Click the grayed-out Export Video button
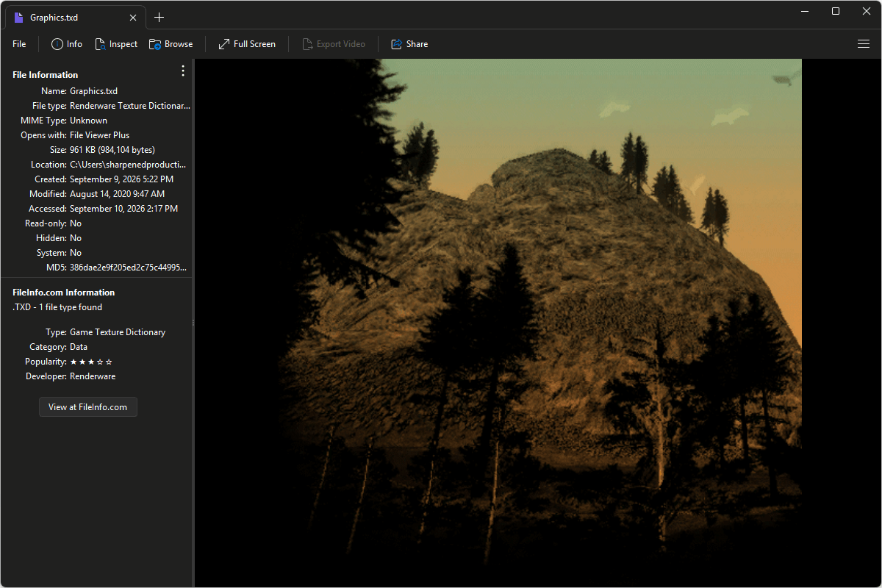882x588 pixels. pos(334,44)
